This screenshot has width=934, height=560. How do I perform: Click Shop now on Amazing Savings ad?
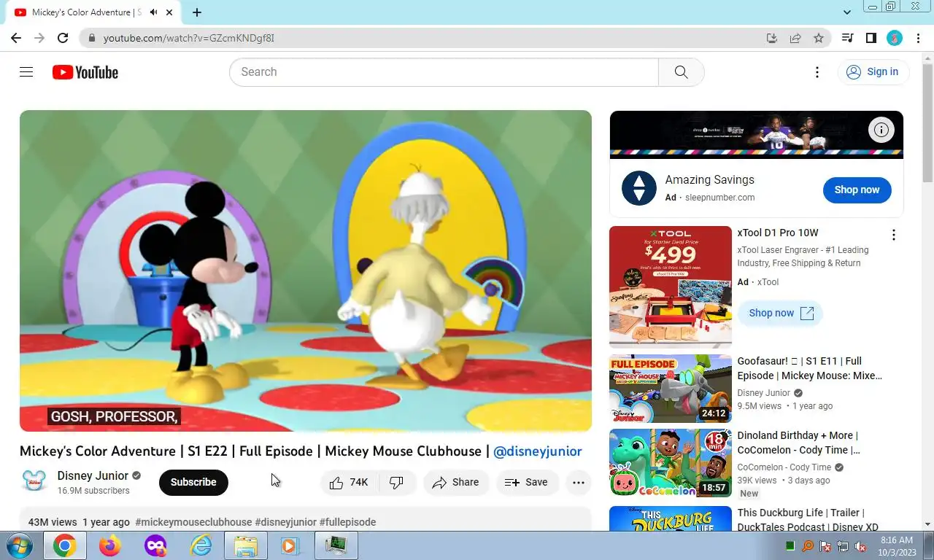coord(857,190)
